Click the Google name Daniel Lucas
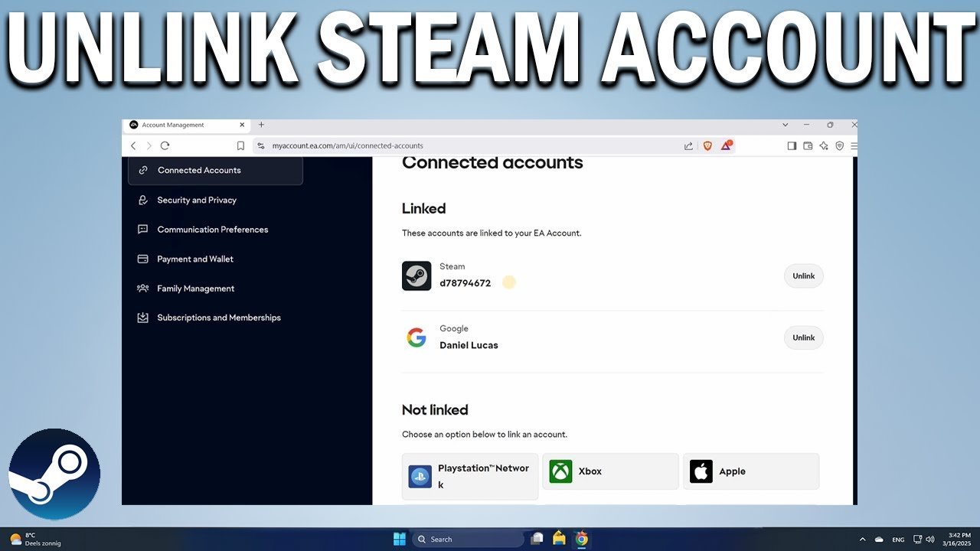980x551 pixels. [x=469, y=345]
